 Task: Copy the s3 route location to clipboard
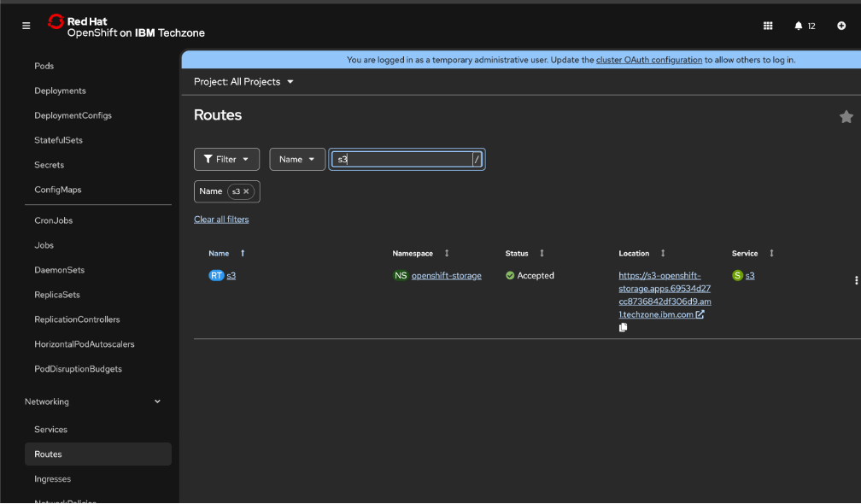(623, 327)
